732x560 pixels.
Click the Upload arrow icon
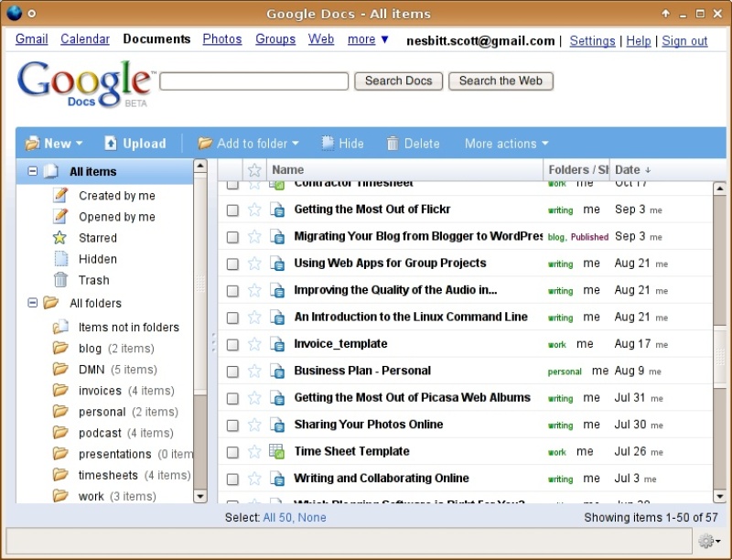(x=110, y=144)
